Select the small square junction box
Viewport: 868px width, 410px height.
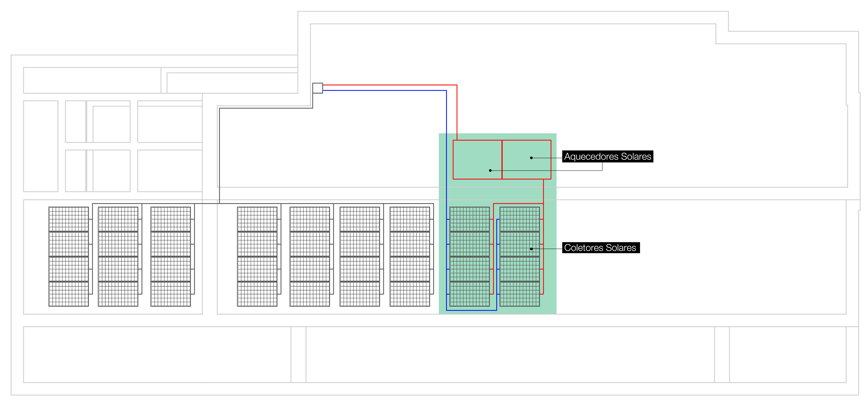pos(317,88)
